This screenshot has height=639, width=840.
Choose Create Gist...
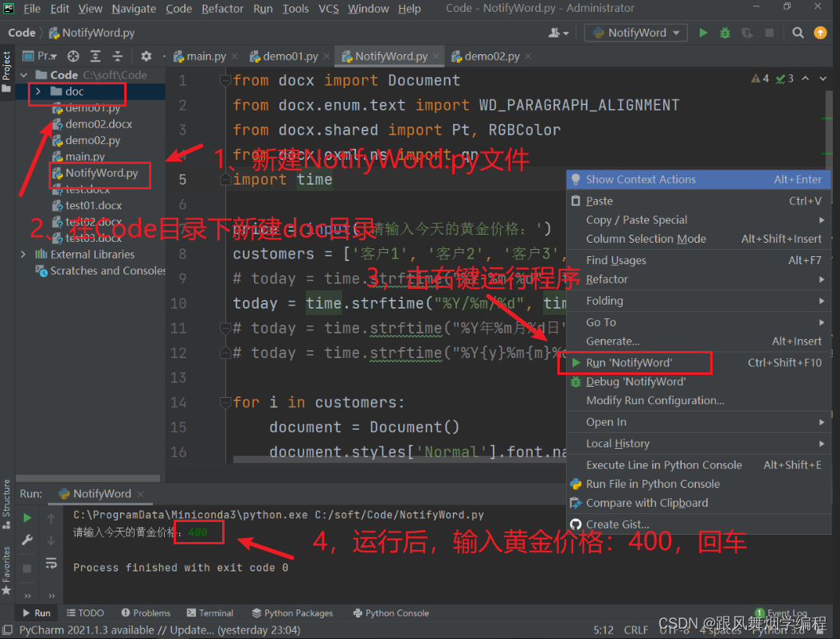click(x=698, y=524)
